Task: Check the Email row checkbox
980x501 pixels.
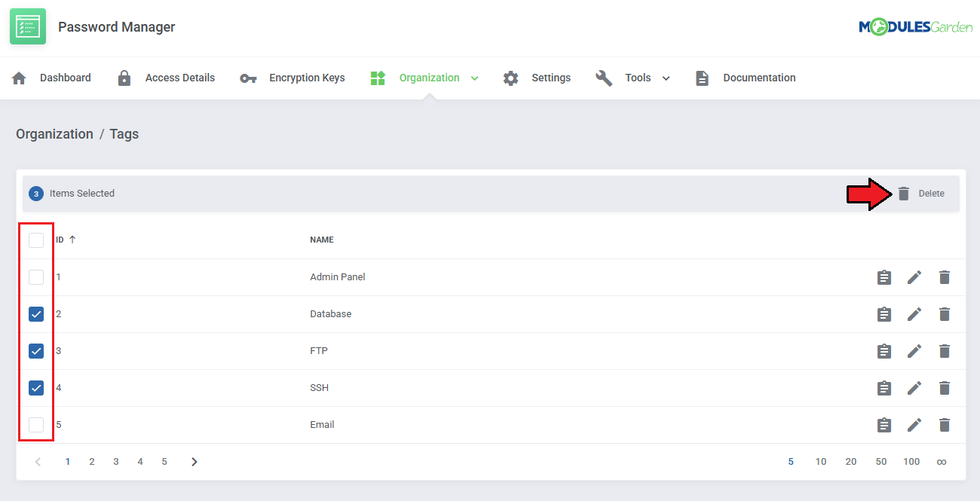Action: coord(36,425)
